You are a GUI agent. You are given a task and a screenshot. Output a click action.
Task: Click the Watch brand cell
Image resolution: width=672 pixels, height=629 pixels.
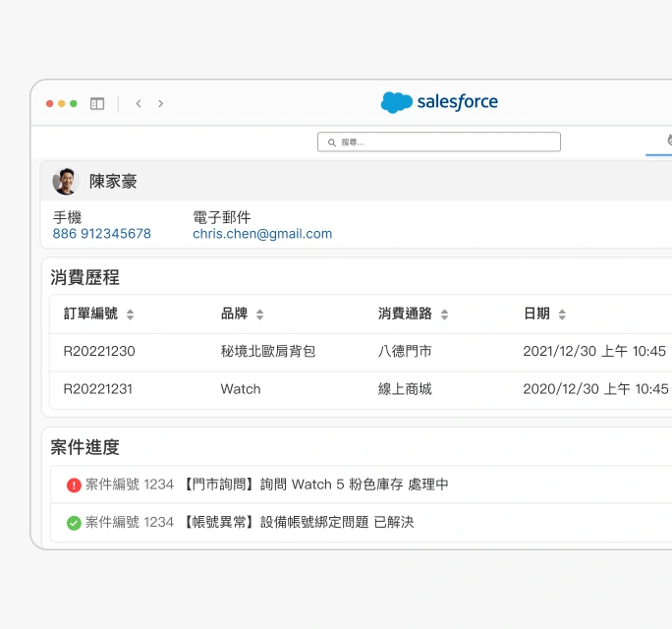241,389
